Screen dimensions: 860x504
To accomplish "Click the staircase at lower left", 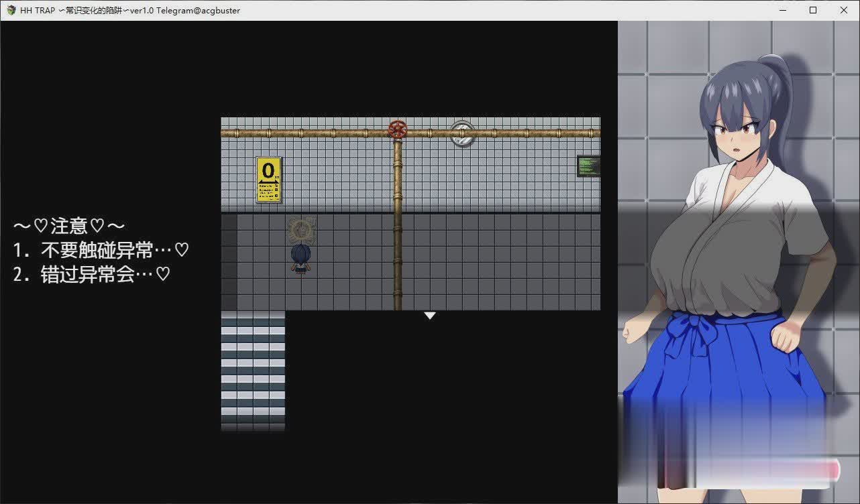I will [x=253, y=370].
